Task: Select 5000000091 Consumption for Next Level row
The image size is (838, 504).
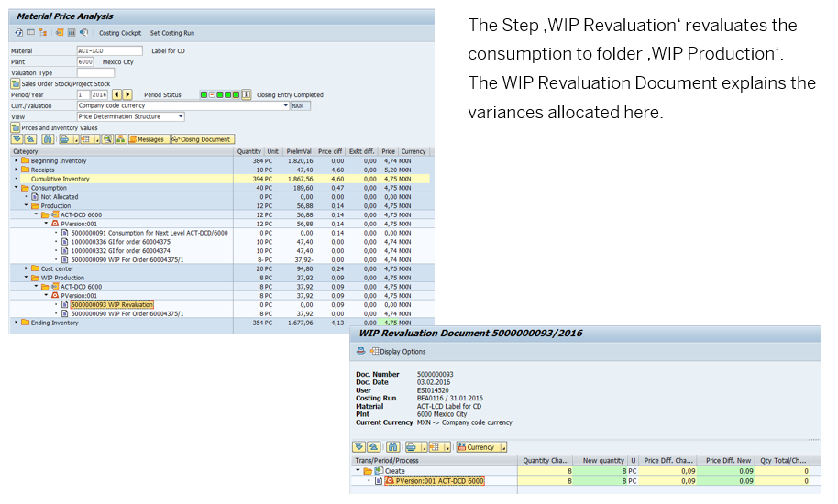Action: pos(149,233)
